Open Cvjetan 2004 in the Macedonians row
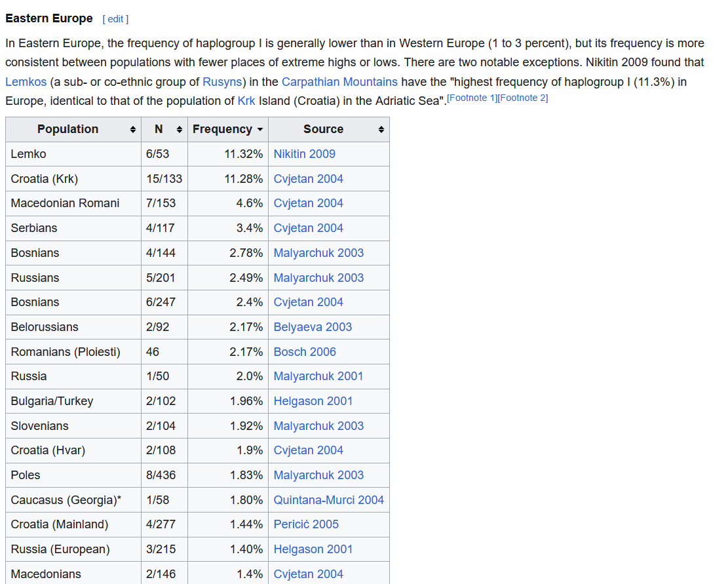This screenshot has height=584, width=728. point(308,574)
